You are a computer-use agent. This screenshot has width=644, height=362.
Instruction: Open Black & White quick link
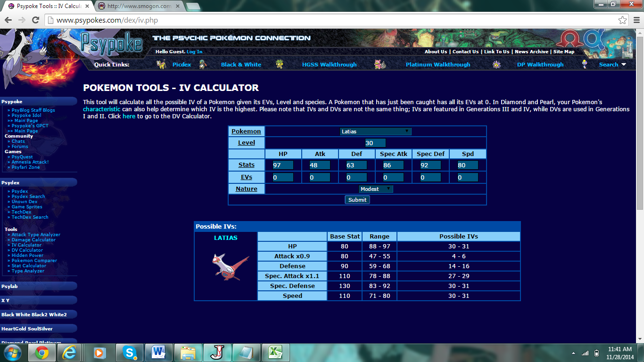pos(241,65)
